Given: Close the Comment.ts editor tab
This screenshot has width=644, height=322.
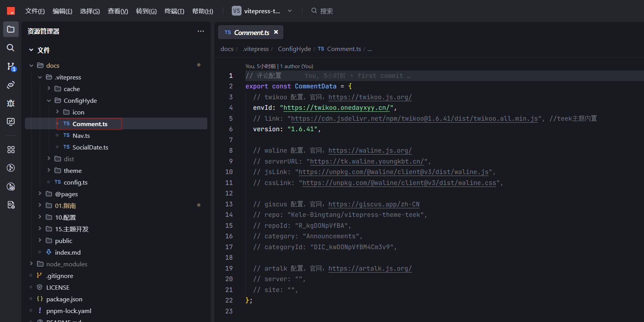Looking at the screenshot, I should tap(276, 32).
